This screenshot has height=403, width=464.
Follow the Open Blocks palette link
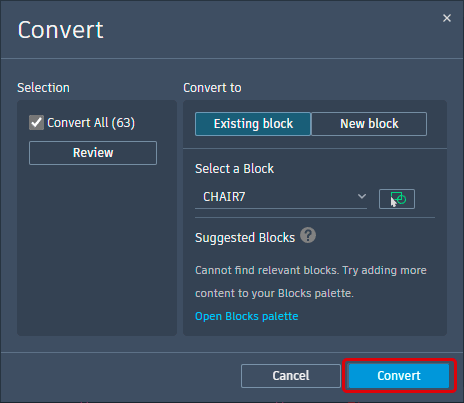click(x=246, y=316)
